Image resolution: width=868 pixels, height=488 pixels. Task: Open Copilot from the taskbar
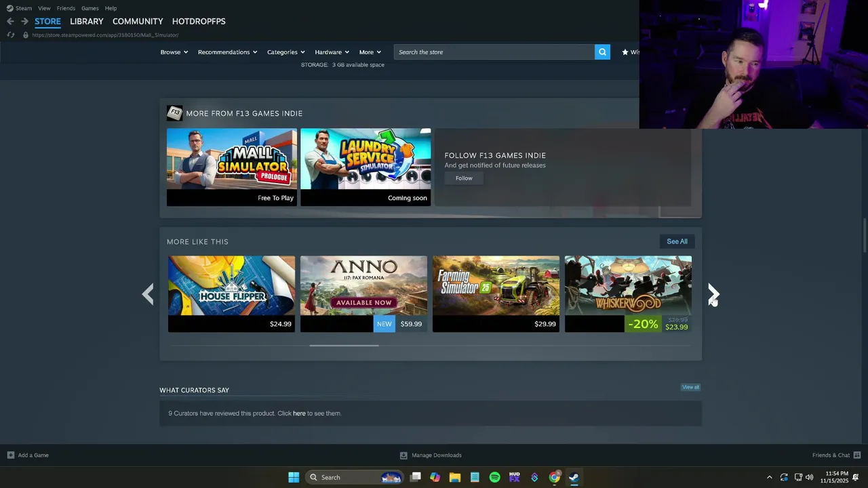(435, 477)
